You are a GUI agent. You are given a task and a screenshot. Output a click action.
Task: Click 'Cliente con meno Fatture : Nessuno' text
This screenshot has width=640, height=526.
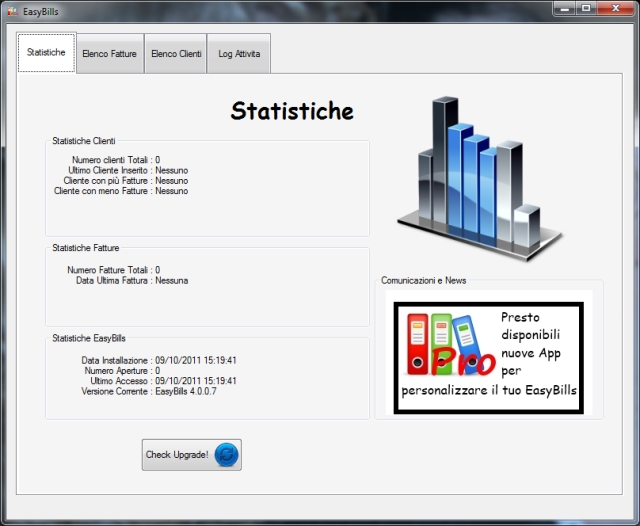[121, 191]
